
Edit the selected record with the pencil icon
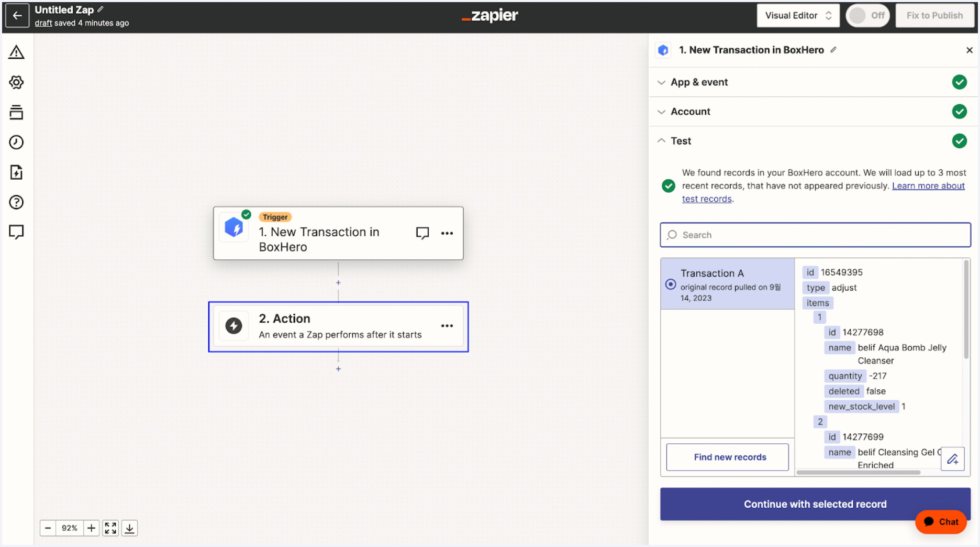pos(953,459)
